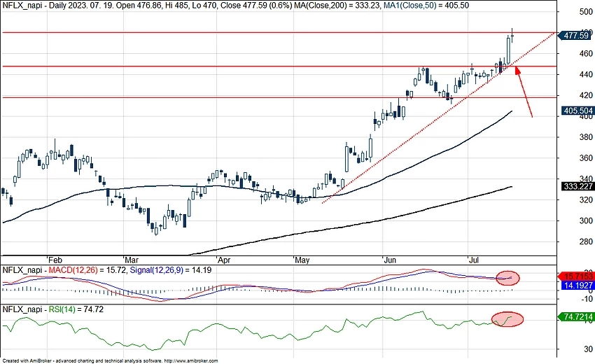
Task: Click the Jun label on time axis
Action: pyautogui.click(x=390, y=260)
